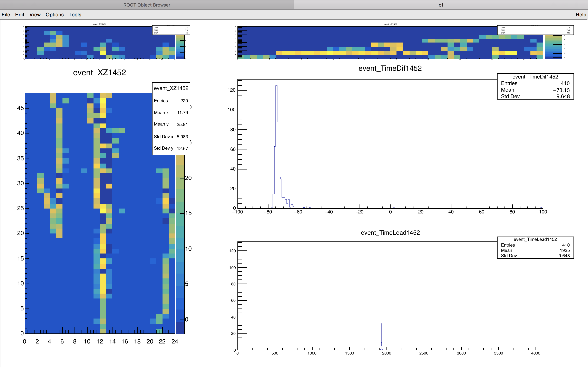This screenshot has width=588, height=368.
Task: Click the TimeDif x-axis label -80
Action: click(x=268, y=212)
